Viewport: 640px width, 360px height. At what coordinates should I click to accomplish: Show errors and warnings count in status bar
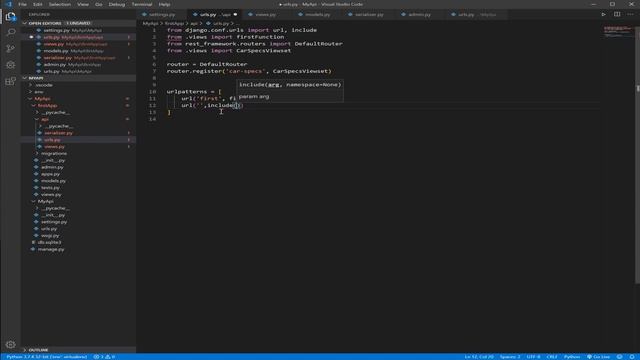click(x=104, y=357)
